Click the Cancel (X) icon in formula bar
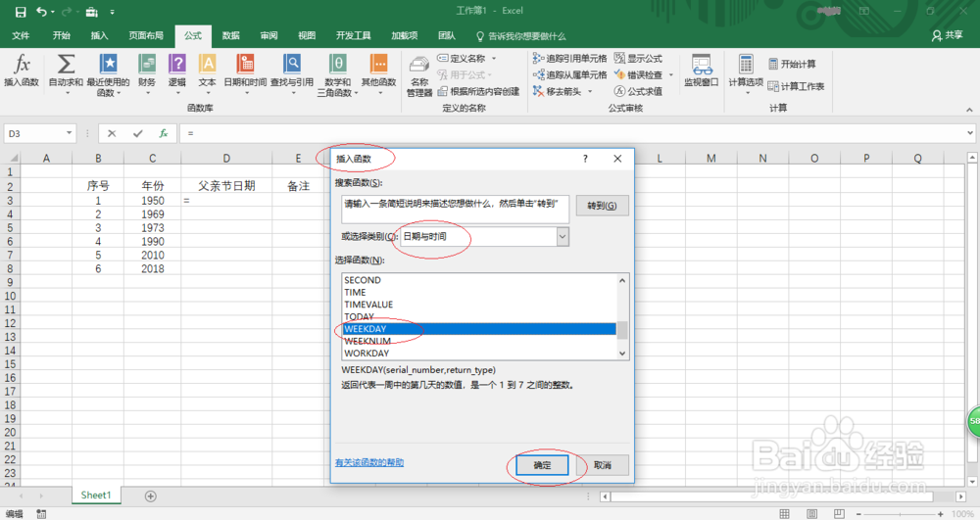Screen dimensions: 980x520 pos(112,133)
